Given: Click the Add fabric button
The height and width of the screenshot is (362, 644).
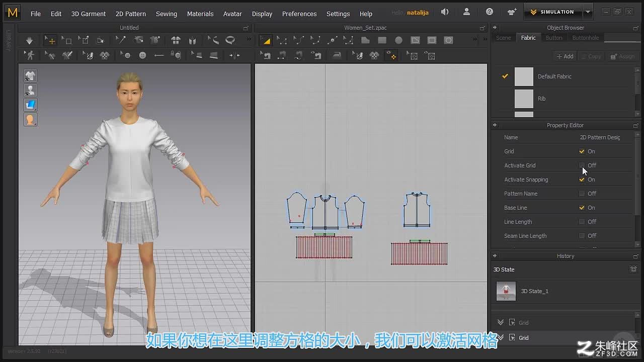Looking at the screenshot, I should (x=565, y=56).
